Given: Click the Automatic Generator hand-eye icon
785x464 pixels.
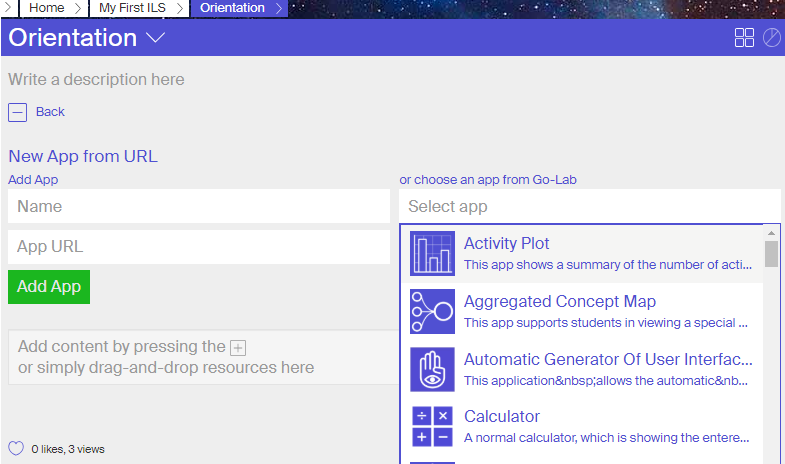Looking at the screenshot, I should click(x=432, y=369).
